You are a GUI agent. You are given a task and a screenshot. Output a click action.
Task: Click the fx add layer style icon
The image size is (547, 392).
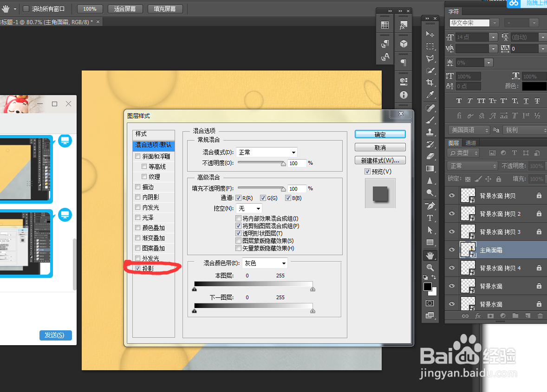pyautogui.click(x=478, y=316)
